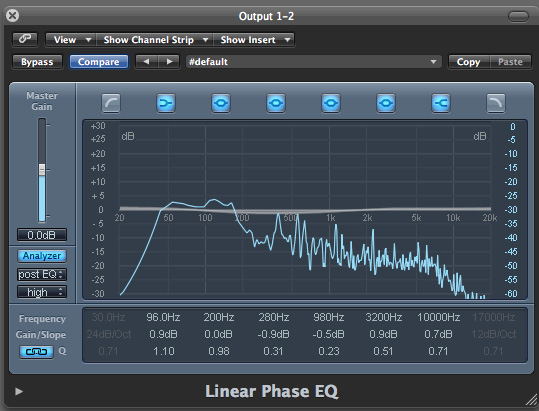Click the 0.71 Q under 10000Hz
This screenshot has height=411, width=539.
click(x=438, y=351)
